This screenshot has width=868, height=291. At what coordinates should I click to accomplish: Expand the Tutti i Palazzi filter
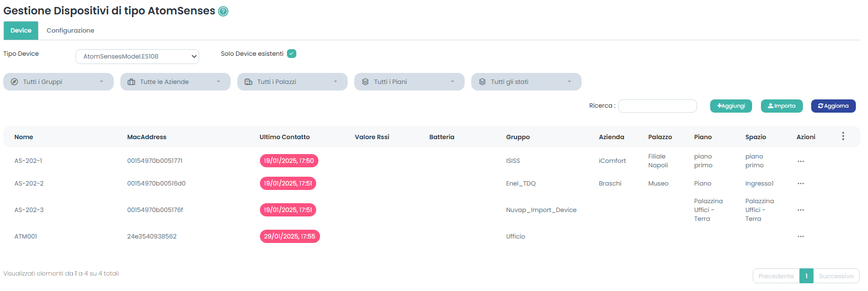point(292,82)
